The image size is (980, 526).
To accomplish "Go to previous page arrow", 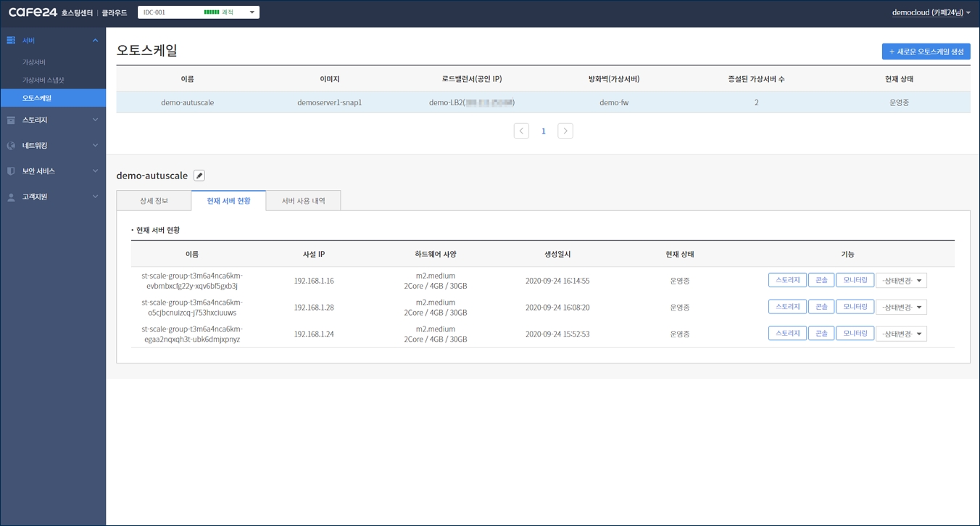I will pos(521,131).
